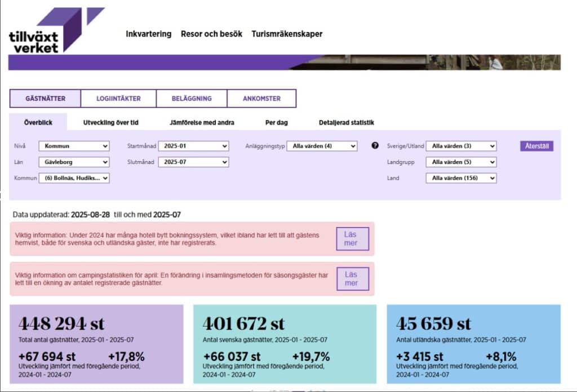Select the Beläggning tab
Viewport: 577px width, 392px height.
click(192, 99)
